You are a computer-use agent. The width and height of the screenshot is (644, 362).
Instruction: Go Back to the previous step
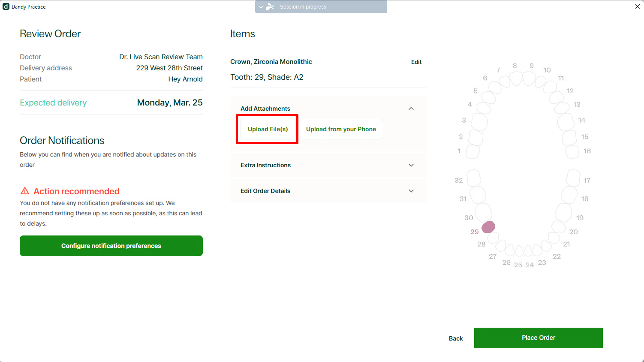click(456, 338)
